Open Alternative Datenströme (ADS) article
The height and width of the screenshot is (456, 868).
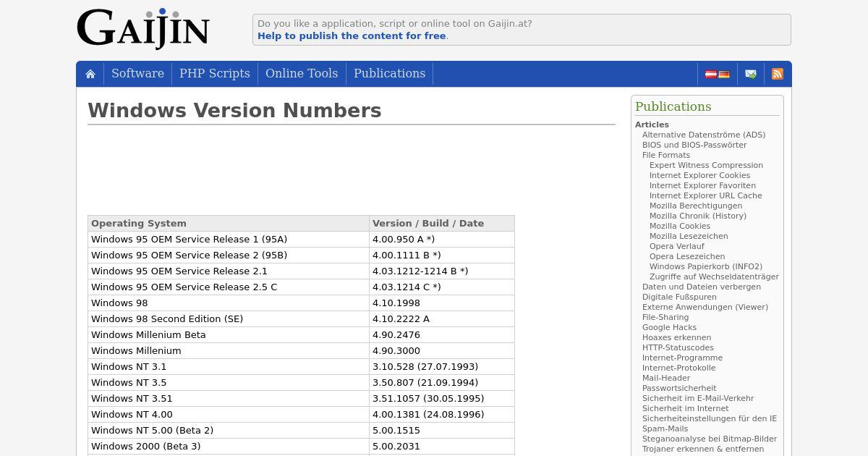(x=704, y=135)
